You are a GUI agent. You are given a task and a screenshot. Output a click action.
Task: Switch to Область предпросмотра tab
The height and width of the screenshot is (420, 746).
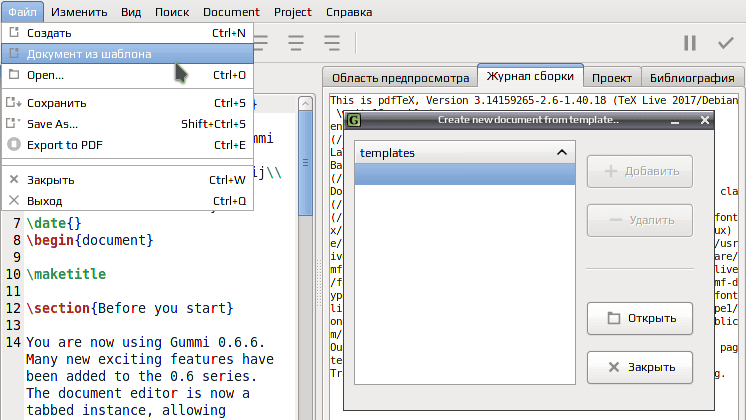point(400,78)
